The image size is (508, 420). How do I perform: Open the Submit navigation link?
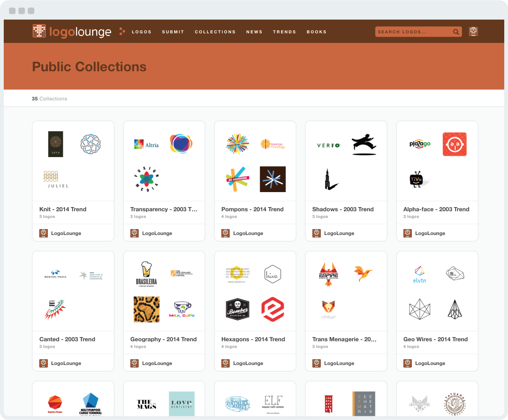coord(173,32)
